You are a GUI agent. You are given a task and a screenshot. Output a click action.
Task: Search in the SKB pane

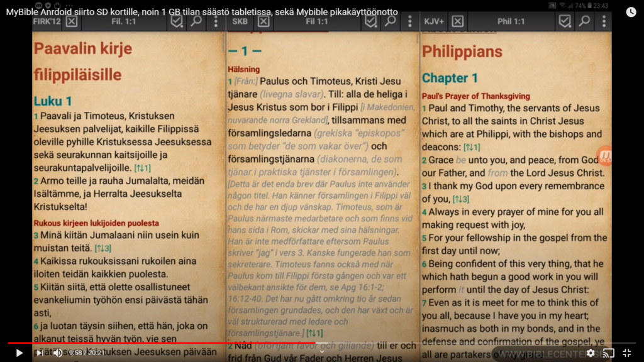(x=390, y=21)
